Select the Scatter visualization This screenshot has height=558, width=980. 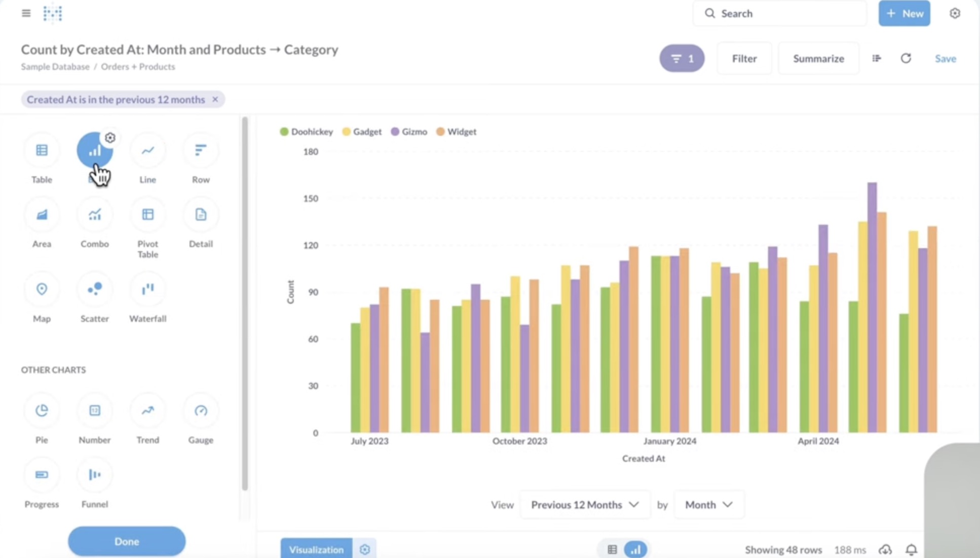click(95, 289)
